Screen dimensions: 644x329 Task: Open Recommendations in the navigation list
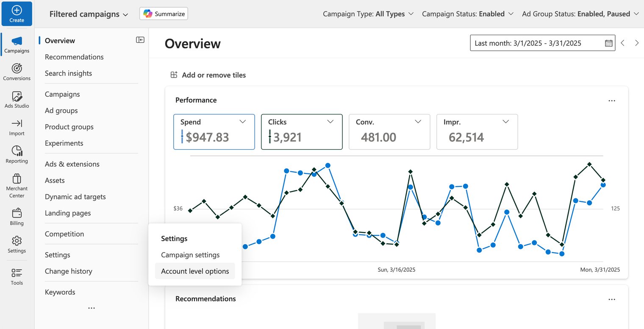74,57
